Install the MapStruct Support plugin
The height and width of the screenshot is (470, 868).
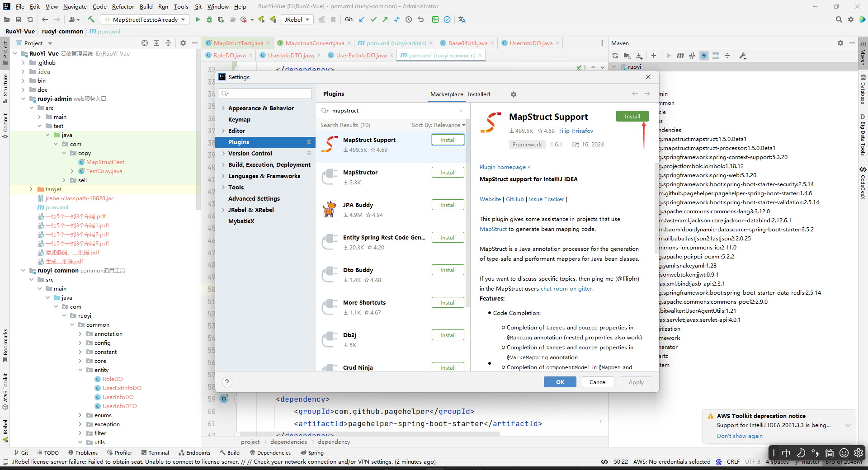[x=632, y=116]
